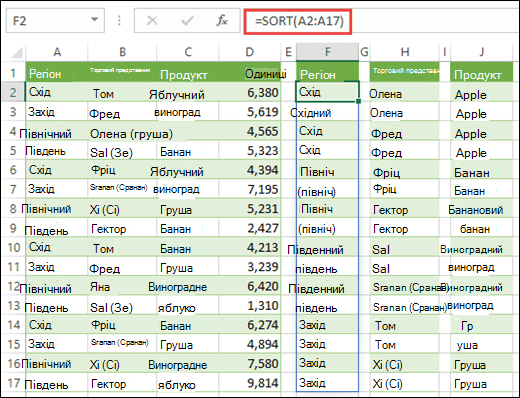520x398 pixels.
Task: Click cell J2 'Apple'
Action: click(x=481, y=92)
